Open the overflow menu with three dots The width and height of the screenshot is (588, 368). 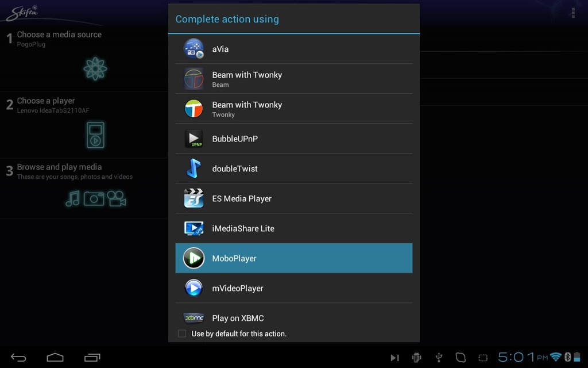click(x=573, y=13)
